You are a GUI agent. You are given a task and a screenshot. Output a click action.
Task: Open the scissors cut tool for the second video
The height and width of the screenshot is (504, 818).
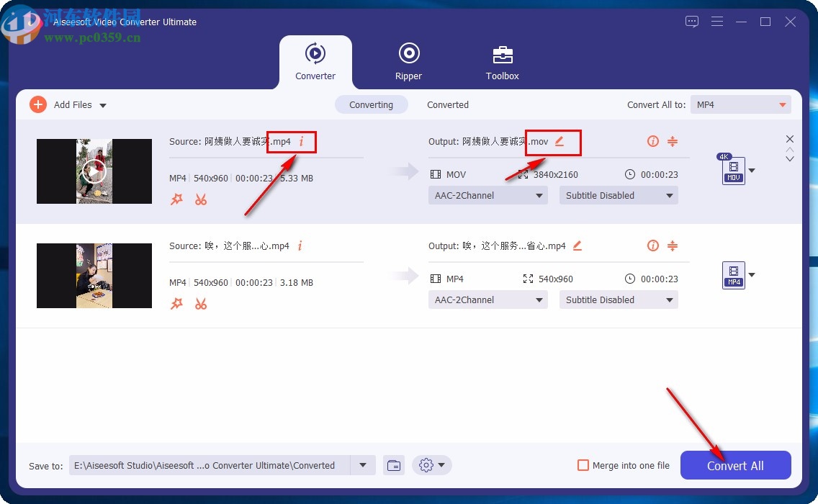pyautogui.click(x=201, y=304)
